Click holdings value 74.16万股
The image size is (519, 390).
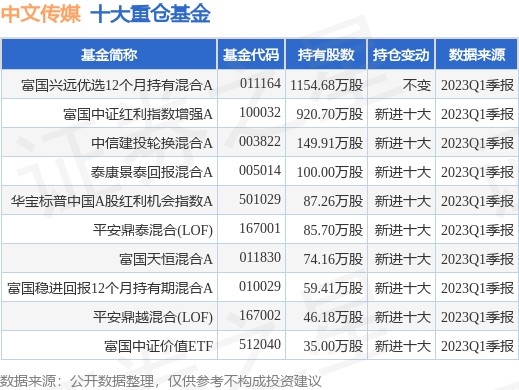[x=333, y=259]
